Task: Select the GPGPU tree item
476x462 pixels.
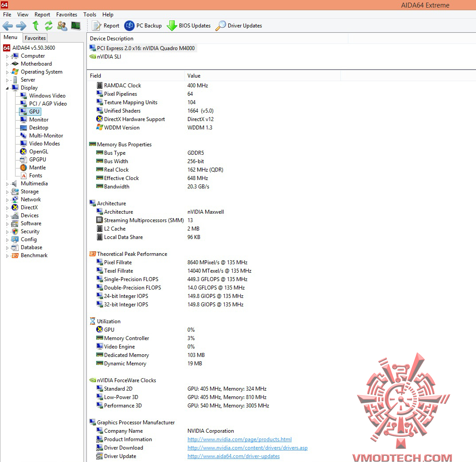Action: [x=38, y=160]
